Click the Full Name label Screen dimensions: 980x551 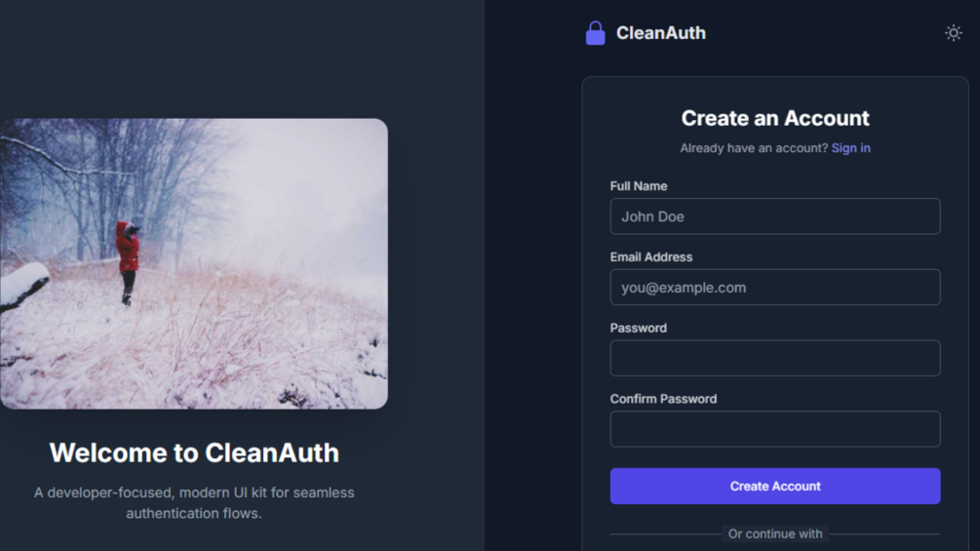(638, 186)
